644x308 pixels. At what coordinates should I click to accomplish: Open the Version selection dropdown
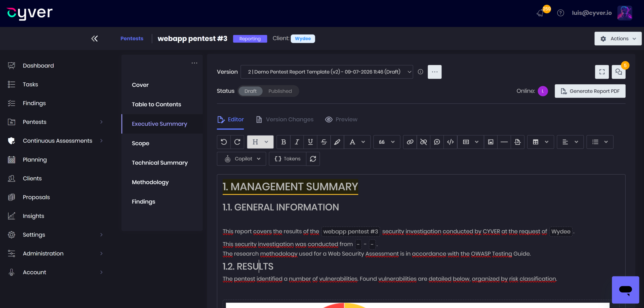click(327, 72)
